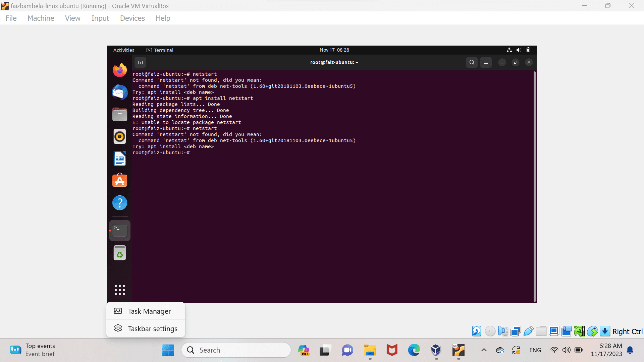Click VirtualBox shared folders status icon
Screen dimensions: 644x362
click(541, 331)
